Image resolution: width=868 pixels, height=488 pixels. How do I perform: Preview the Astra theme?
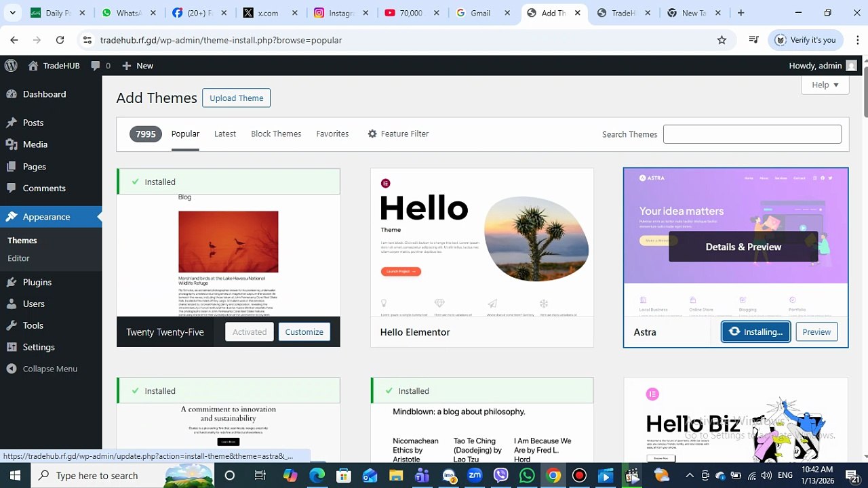pos(816,332)
